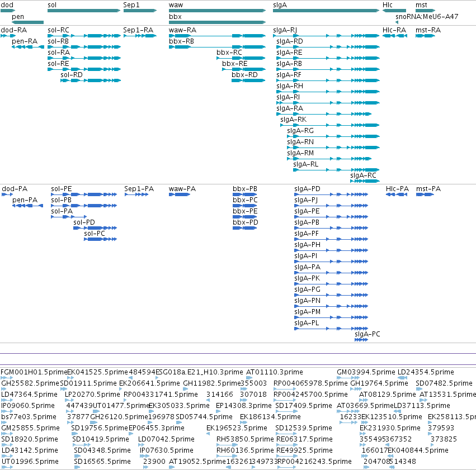Viewport: 476px width, 470px height.
Task: Select the Hlc gene feature
Action: click(x=394, y=11)
